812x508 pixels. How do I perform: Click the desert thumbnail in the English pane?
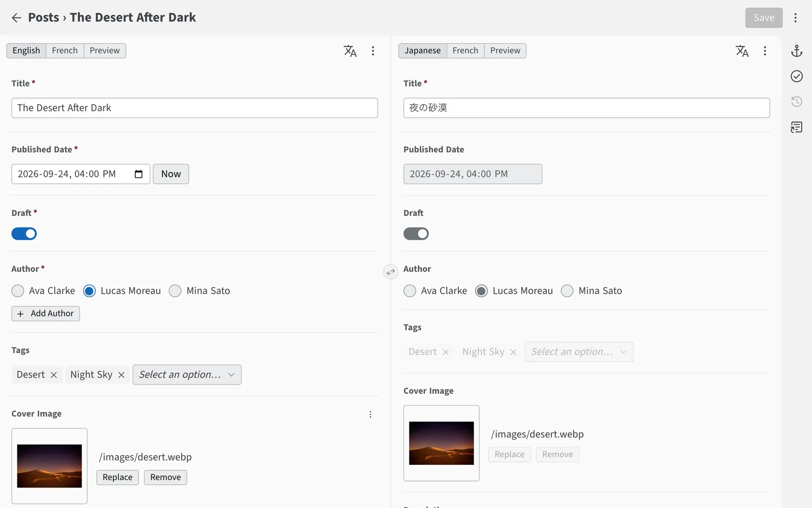[x=49, y=466]
